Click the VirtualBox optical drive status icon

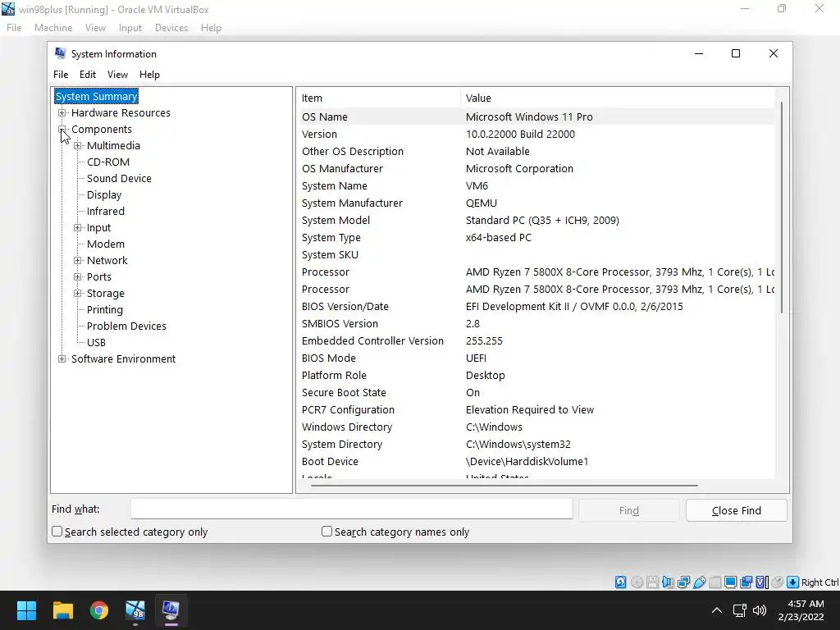click(637, 582)
